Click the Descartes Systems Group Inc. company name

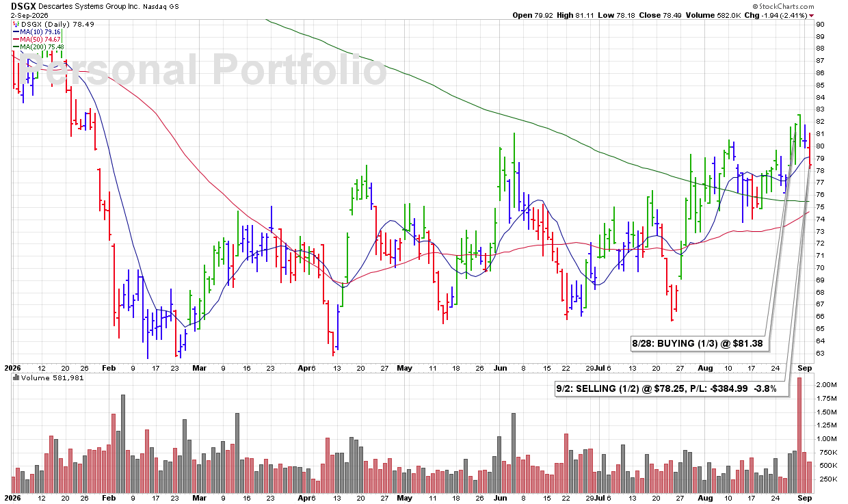[88, 5]
